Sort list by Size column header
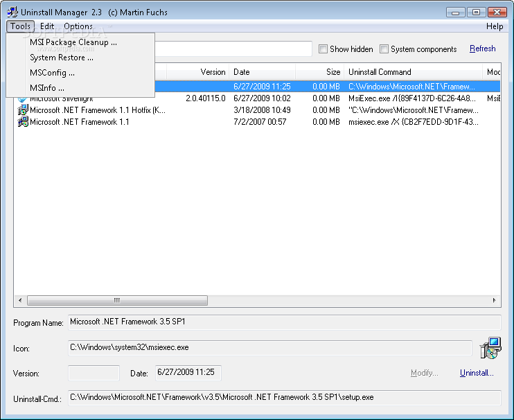The width and height of the screenshot is (514, 420). 319,72
